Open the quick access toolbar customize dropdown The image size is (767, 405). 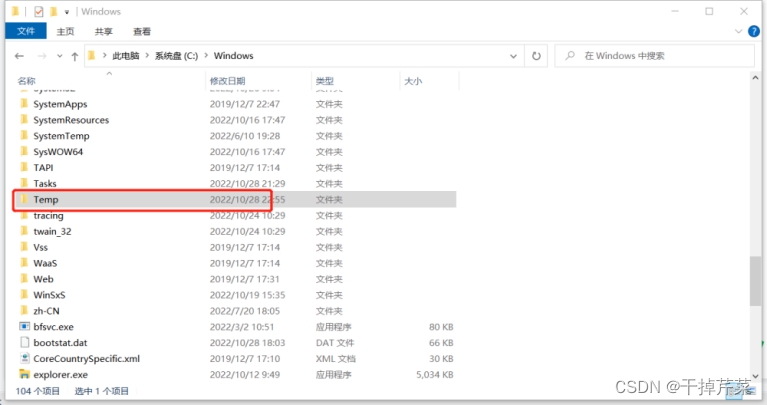pos(67,12)
